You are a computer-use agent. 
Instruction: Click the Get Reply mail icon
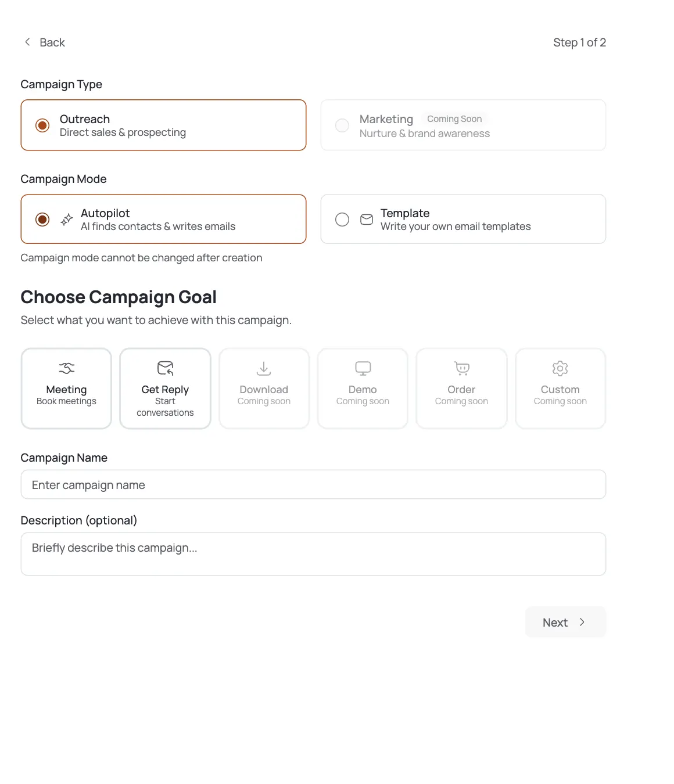tap(166, 368)
